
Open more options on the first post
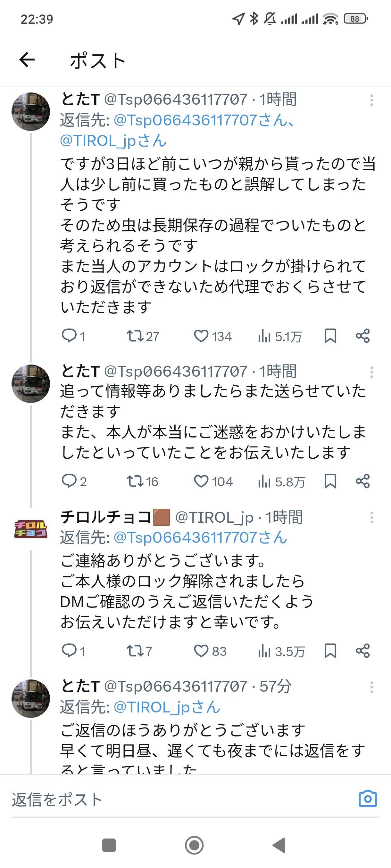point(371,100)
